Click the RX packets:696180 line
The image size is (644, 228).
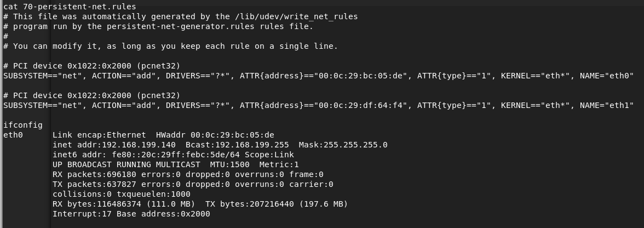pyautogui.click(x=188, y=174)
